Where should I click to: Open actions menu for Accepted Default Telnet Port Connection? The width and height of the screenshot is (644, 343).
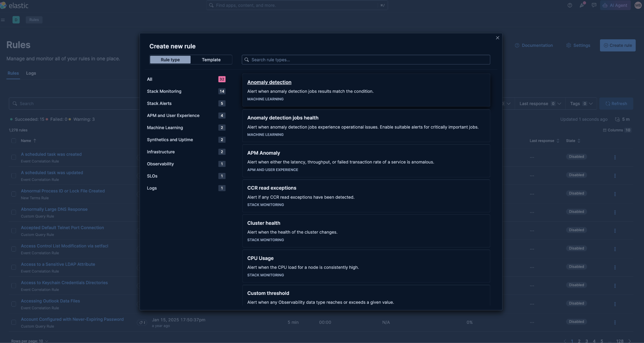pos(615,231)
